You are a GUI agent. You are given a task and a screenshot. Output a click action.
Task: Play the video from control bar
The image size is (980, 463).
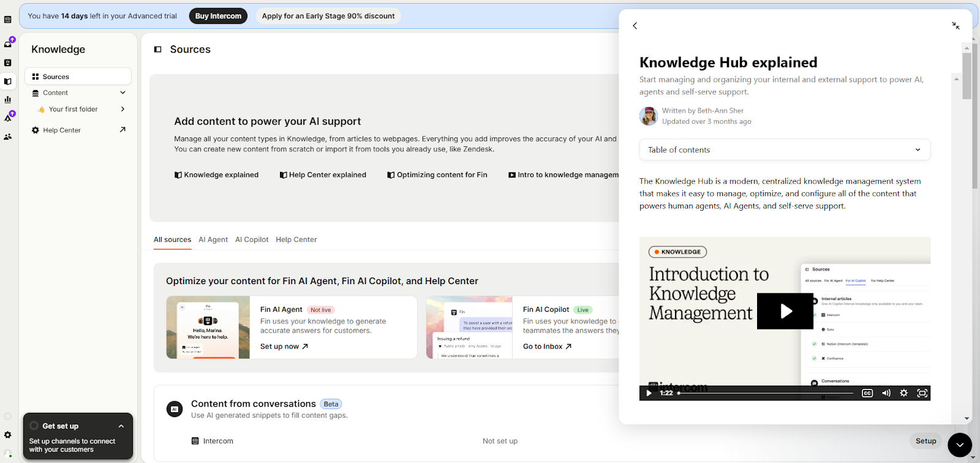click(x=649, y=393)
